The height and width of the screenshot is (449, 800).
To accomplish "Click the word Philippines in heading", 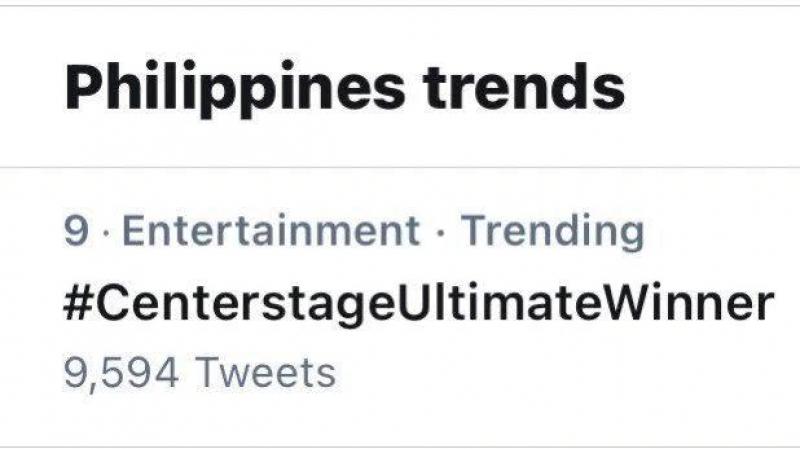I will coord(236,88).
